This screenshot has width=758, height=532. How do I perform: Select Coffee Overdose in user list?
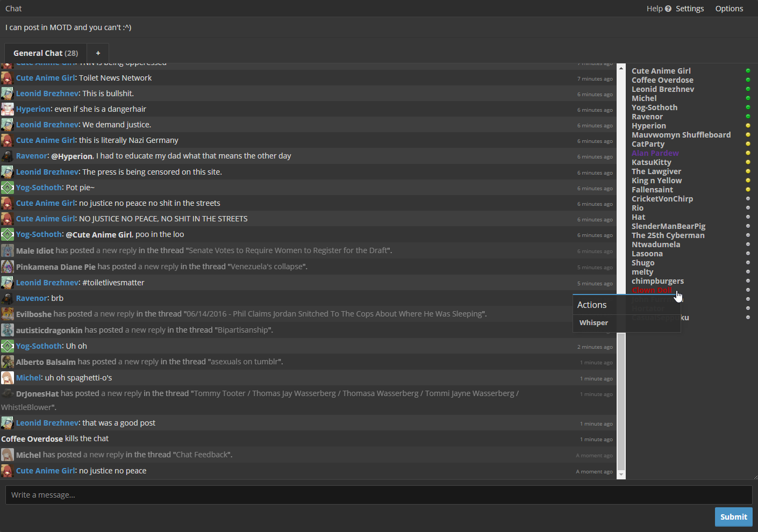pyautogui.click(x=662, y=80)
